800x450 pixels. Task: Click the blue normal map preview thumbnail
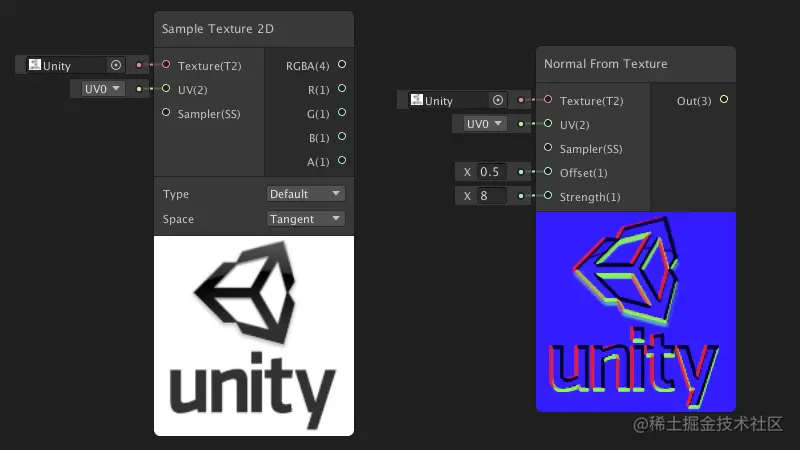point(636,312)
